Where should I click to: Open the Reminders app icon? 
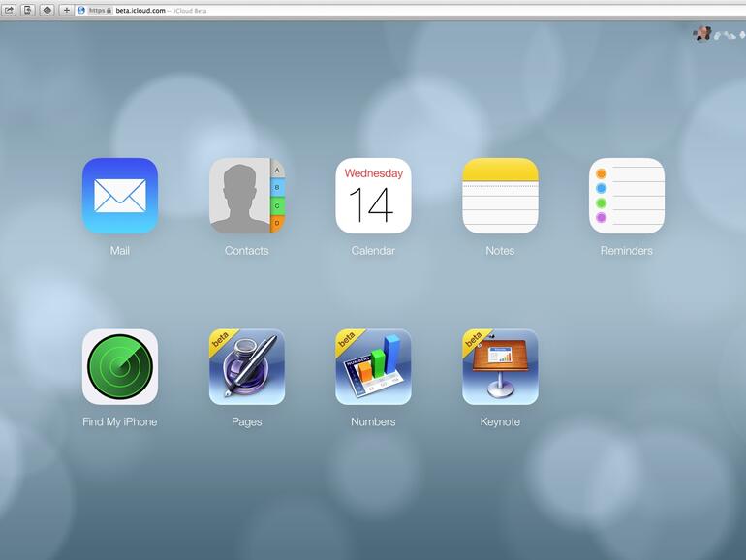click(x=627, y=196)
